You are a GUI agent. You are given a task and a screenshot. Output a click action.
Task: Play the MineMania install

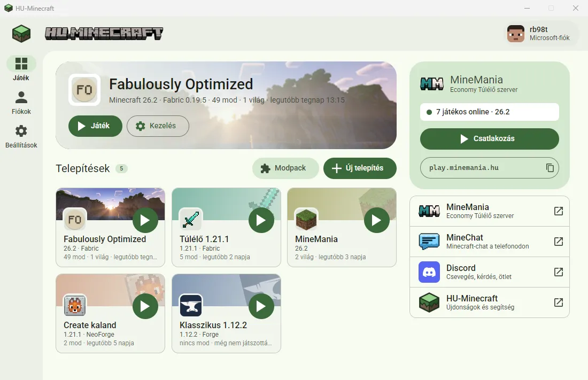376,220
